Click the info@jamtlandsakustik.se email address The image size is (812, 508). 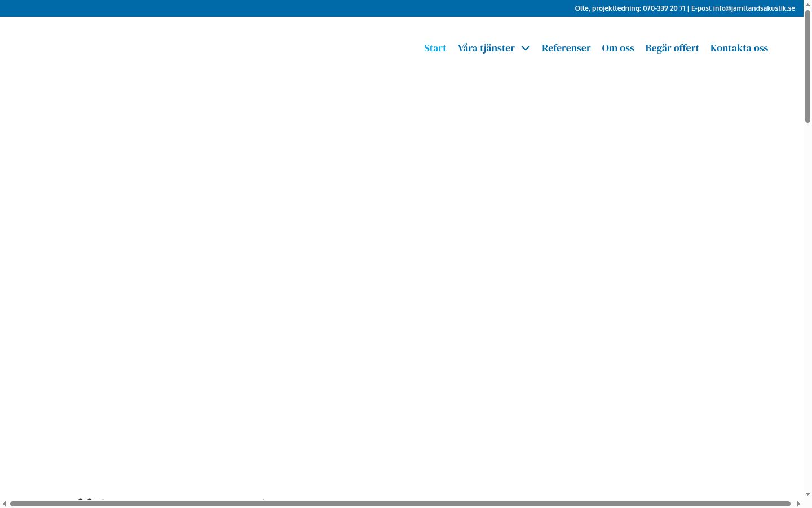click(x=754, y=8)
